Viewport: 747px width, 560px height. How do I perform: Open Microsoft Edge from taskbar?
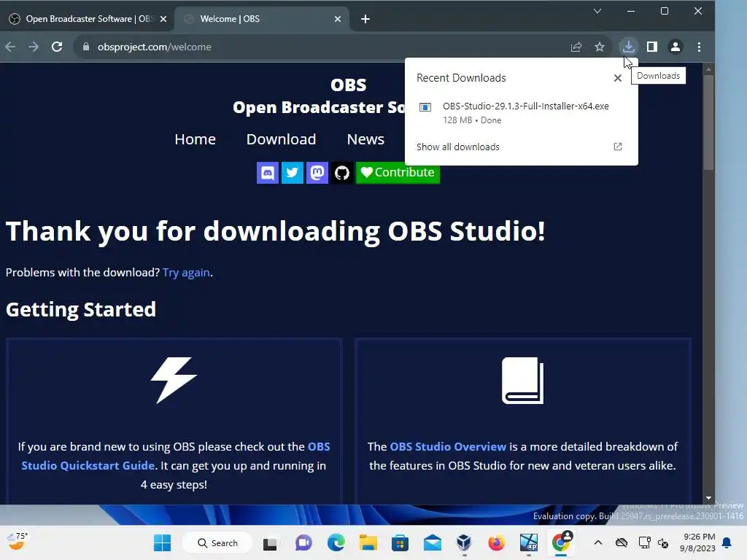click(x=336, y=542)
